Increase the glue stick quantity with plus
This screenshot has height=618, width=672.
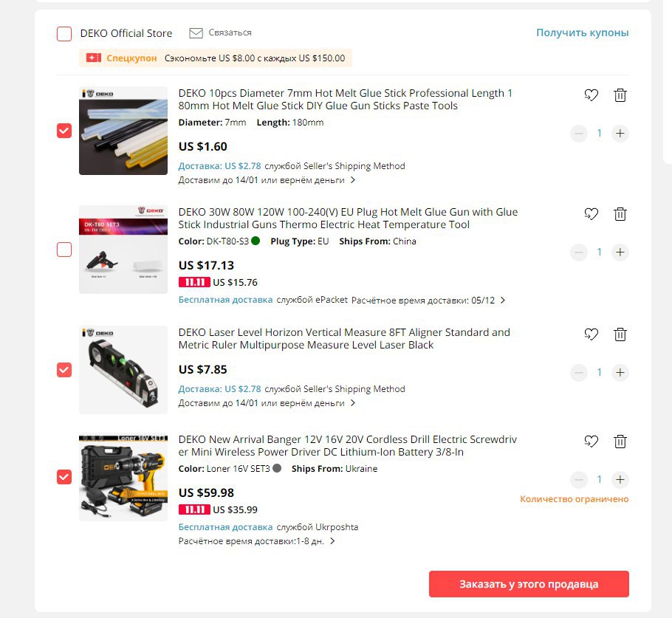620,134
